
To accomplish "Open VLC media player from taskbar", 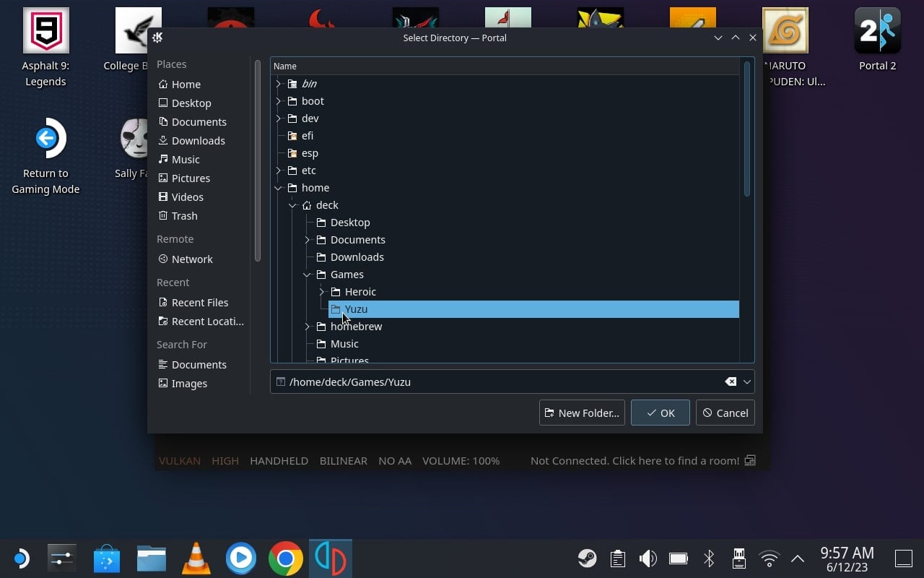I will (196, 558).
